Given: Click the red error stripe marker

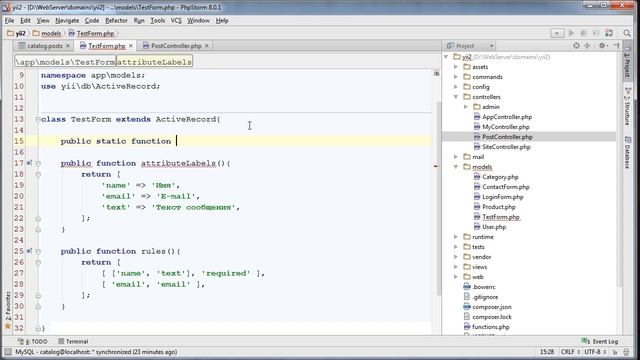Looking at the screenshot, I should [436, 166].
